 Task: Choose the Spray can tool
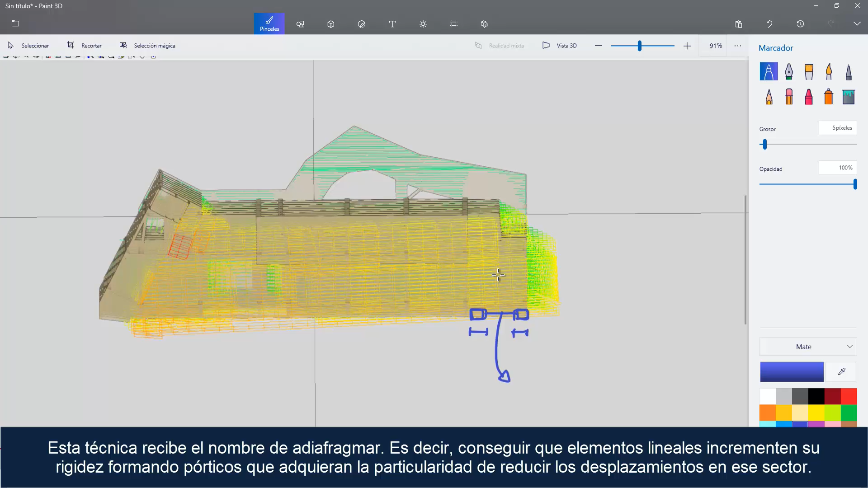click(829, 97)
